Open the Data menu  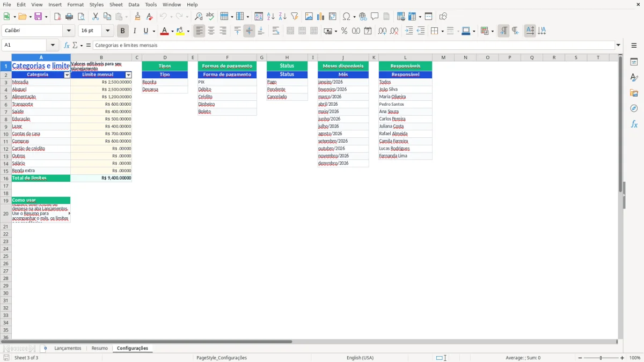point(134,4)
